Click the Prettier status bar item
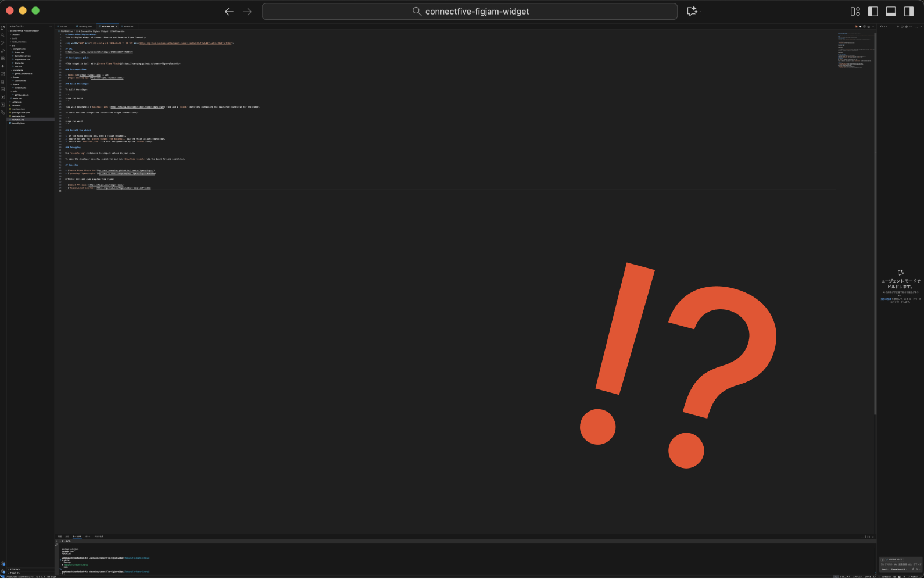This screenshot has width=924, height=579. [x=914, y=577]
